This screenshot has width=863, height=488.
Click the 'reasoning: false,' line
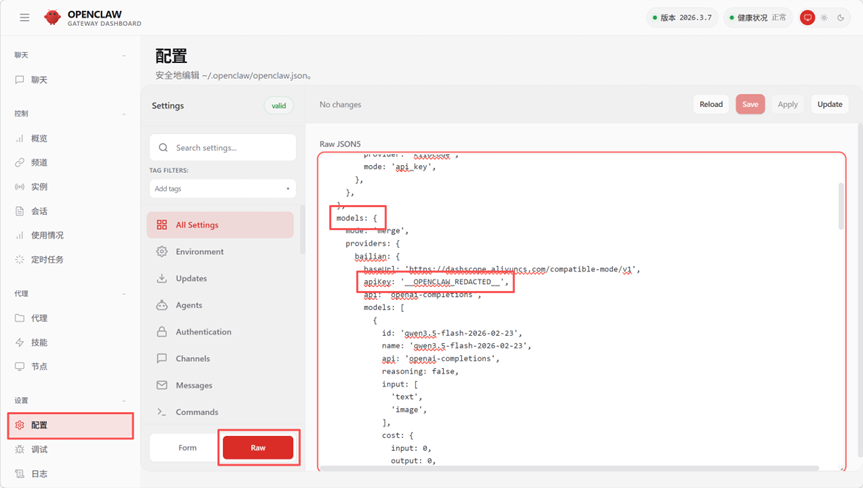tap(420, 371)
